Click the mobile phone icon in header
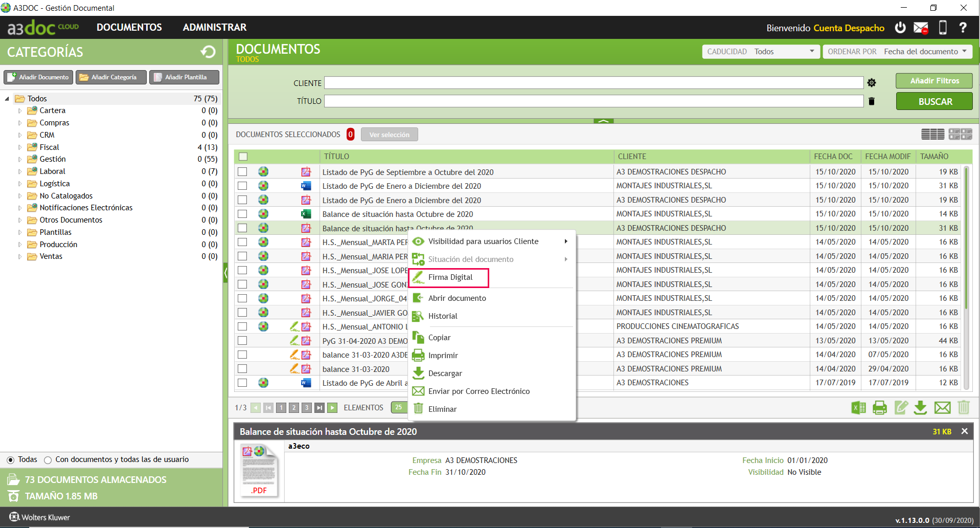This screenshot has height=528, width=980. (x=943, y=28)
